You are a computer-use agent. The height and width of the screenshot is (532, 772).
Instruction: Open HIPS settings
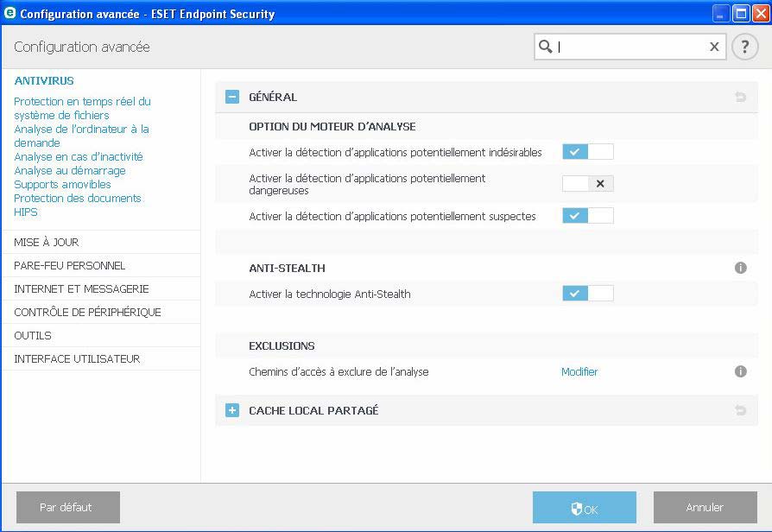click(26, 212)
